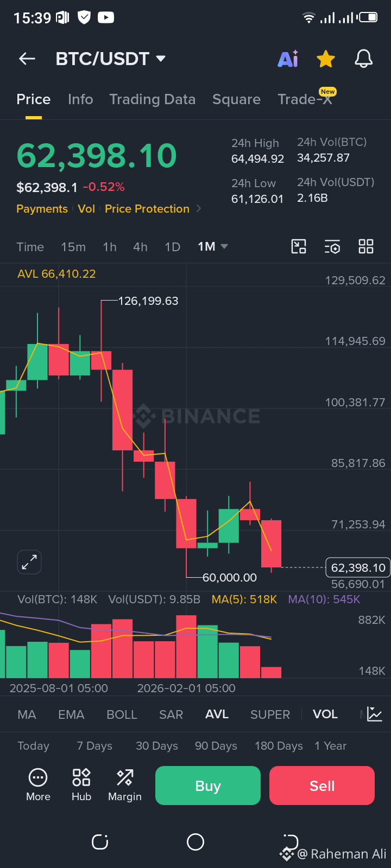Tap the YouTube status bar icon
391x868 pixels.
pyautogui.click(x=106, y=18)
